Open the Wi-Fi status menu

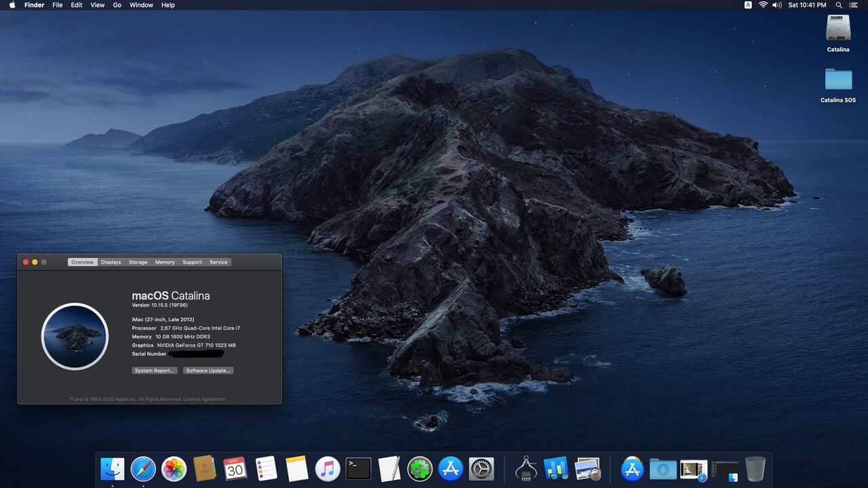point(763,5)
